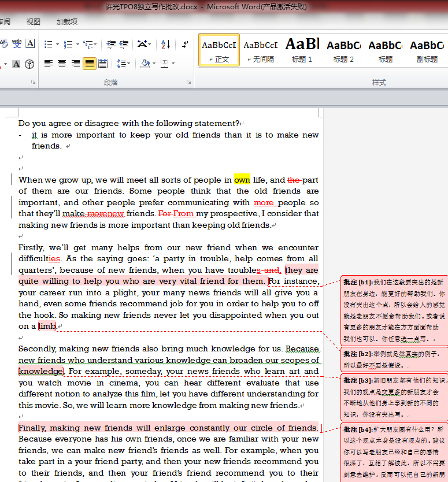This screenshot has width=448, height=482.
Task: Click the inserted word 'From'
Action: tap(184, 214)
